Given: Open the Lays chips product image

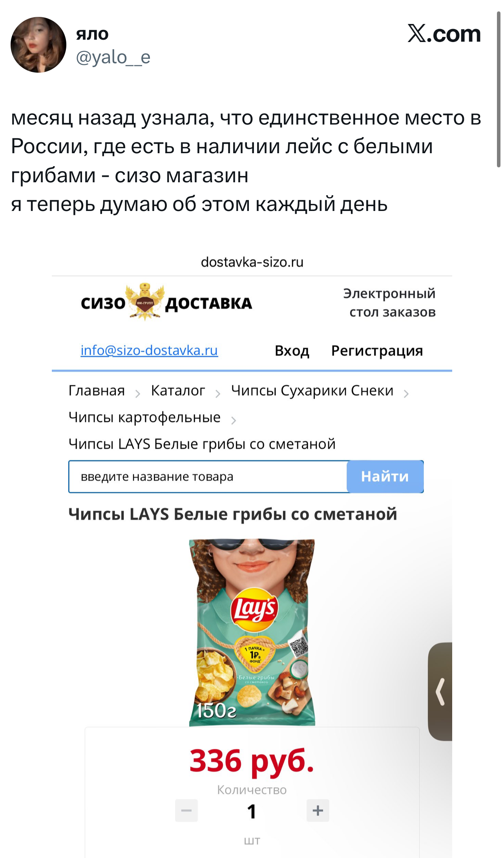Looking at the screenshot, I should tap(252, 632).
